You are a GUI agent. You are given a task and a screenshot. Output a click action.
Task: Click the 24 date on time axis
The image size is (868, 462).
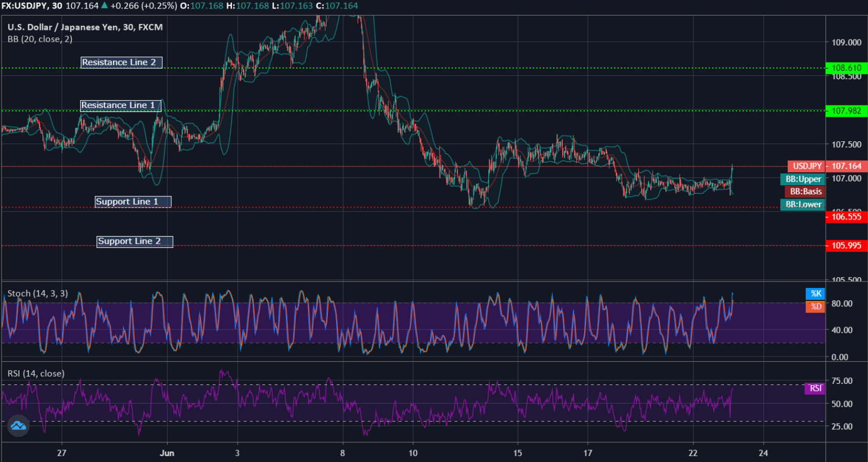pyautogui.click(x=763, y=453)
